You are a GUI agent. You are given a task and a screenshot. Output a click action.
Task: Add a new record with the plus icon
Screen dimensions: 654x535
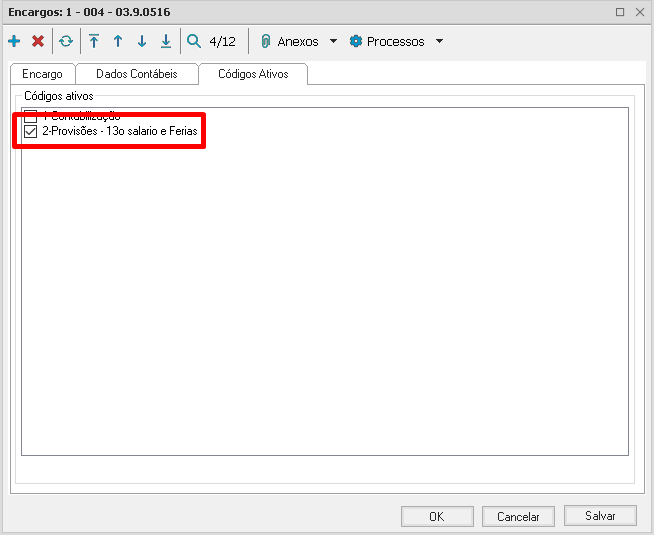pyautogui.click(x=14, y=41)
